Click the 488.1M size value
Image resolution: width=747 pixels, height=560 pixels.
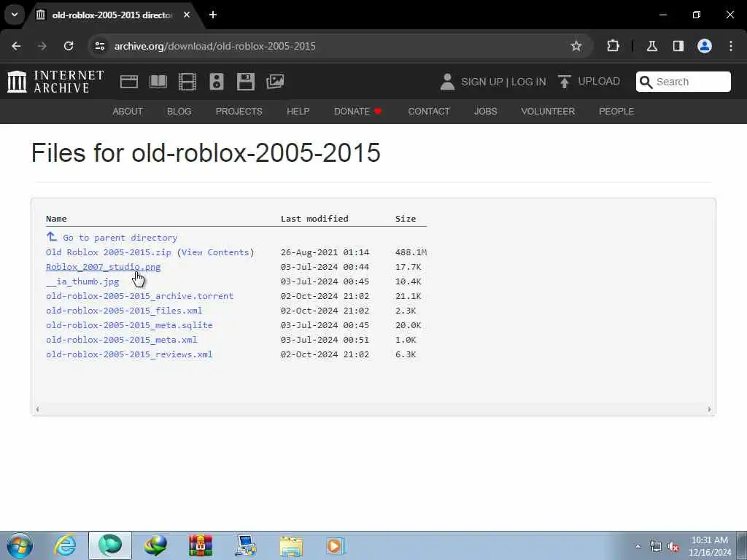[x=411, y=252]
